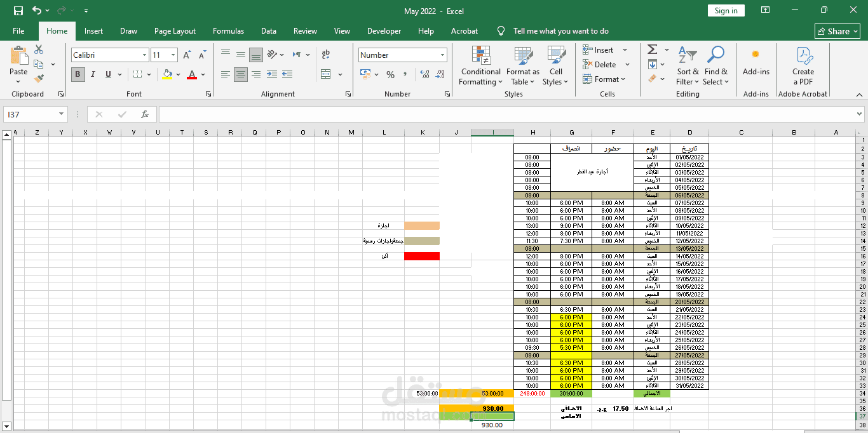868x433 pixels.
Task: Toggle the Center alignment button
Action: pos(241,74)
